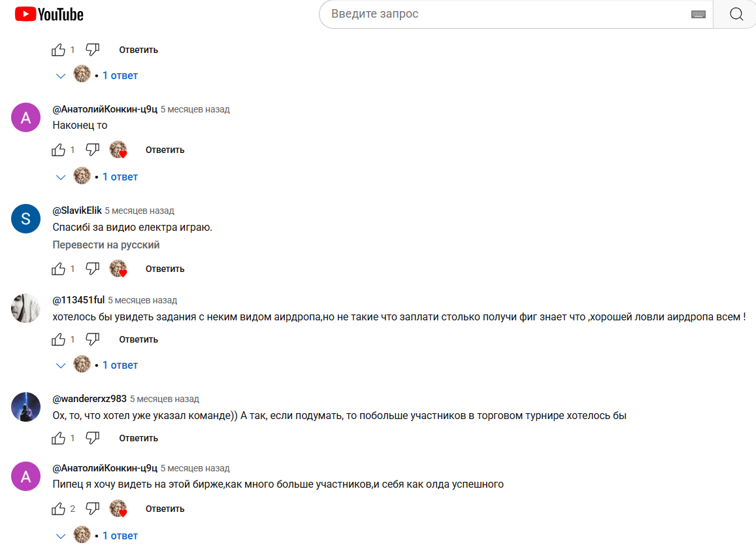Open @SlavikElik channel link
This screenshot has width=756, height=557.
coord(77,211)
